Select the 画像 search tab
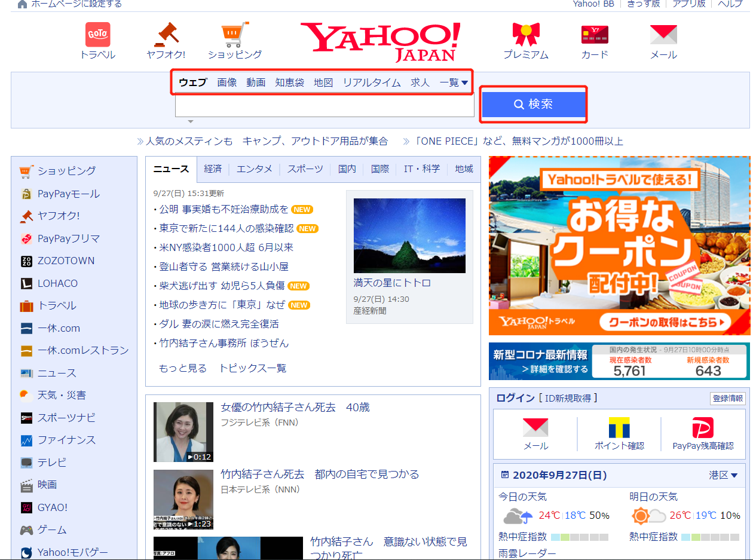 coord(227,82)
